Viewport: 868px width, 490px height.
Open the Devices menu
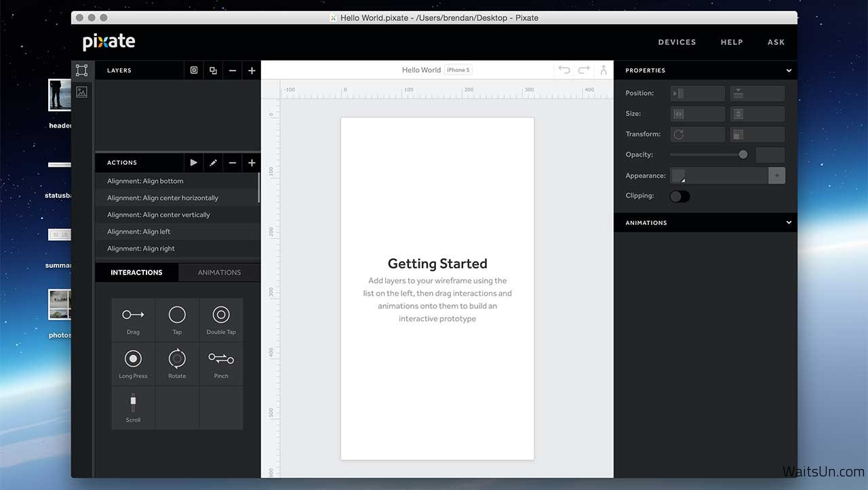(x=677, y=42)
